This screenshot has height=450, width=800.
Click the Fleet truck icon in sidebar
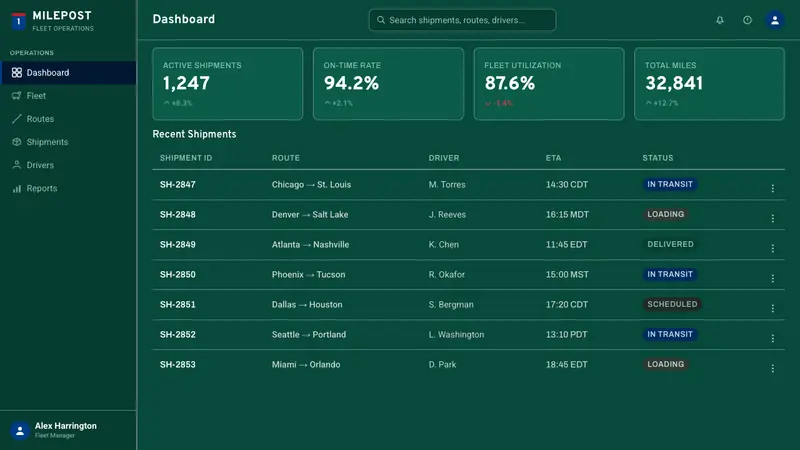point(17,95)
